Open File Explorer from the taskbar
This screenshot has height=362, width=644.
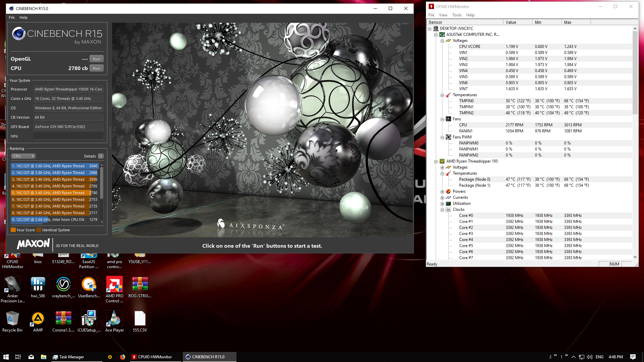coord(44,357)
